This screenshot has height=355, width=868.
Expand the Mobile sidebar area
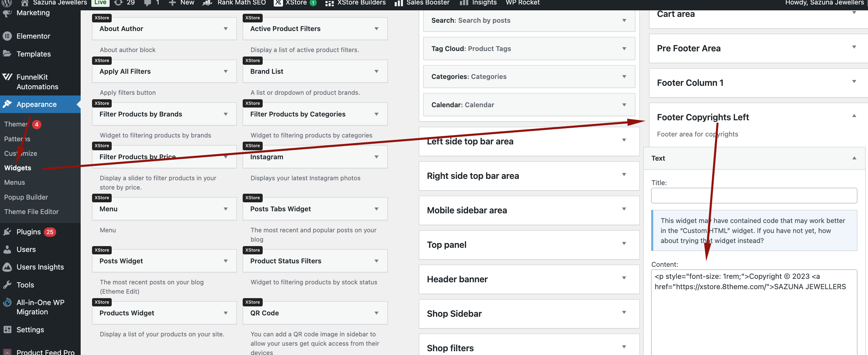pos(624,209)
